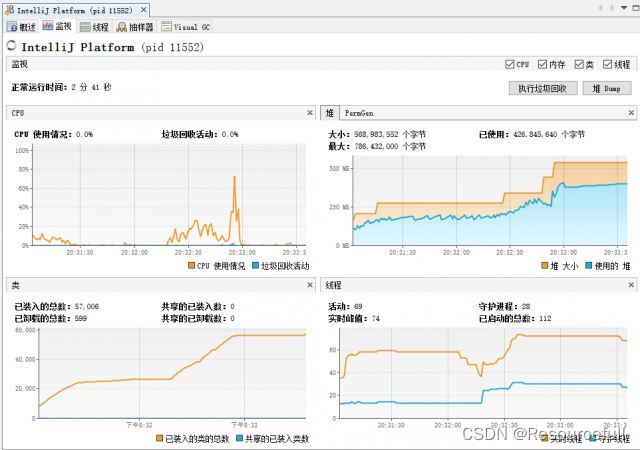This screenshot has height=450, width=640.
Task: Click the 正常运行时间 uptime text
Action: click(61, 87)
